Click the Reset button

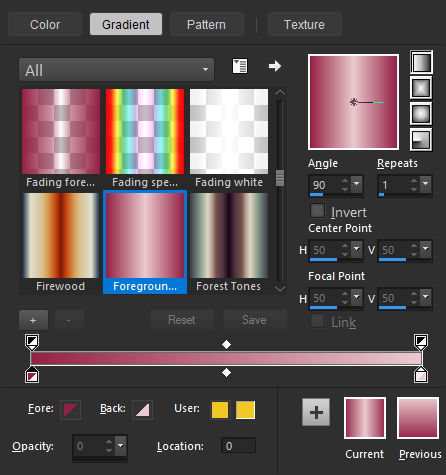pyautogui.click(x=182, y=320)
